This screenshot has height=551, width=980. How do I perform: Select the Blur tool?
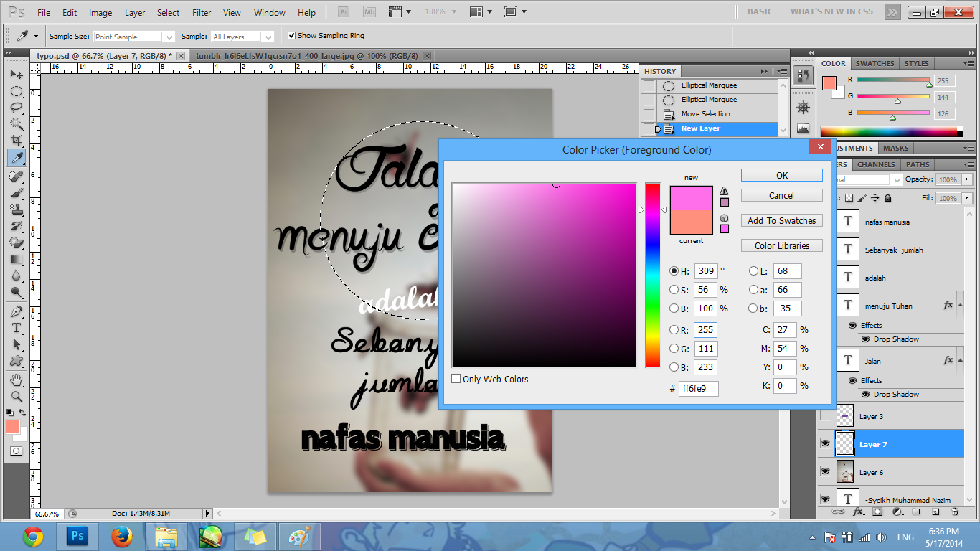click(16, 275)
